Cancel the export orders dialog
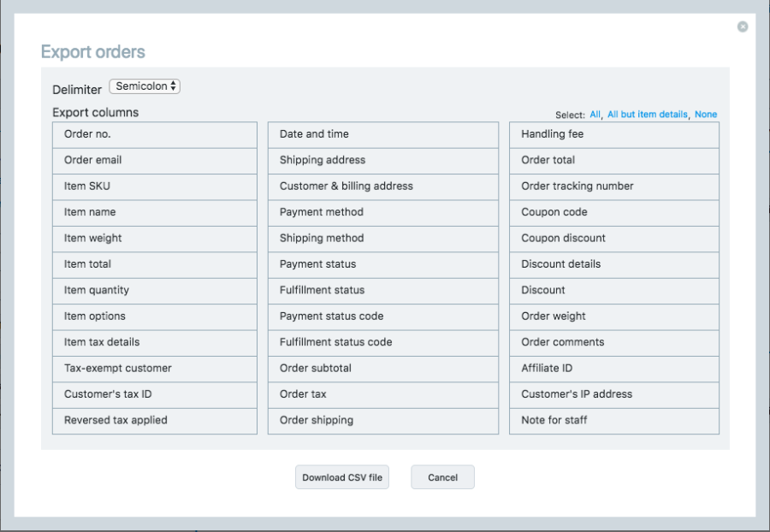 pos(442,477)
